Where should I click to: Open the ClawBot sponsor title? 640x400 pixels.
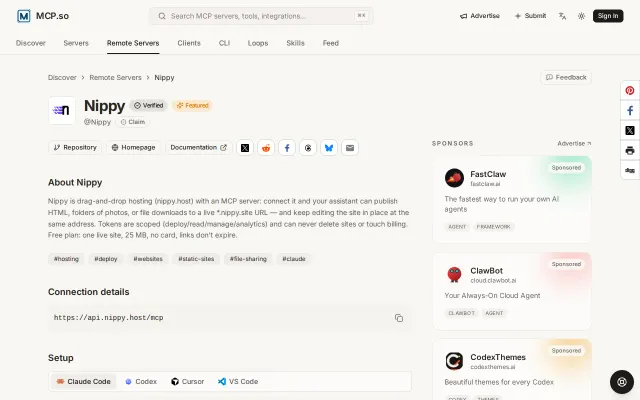click(x=487, y=271)
